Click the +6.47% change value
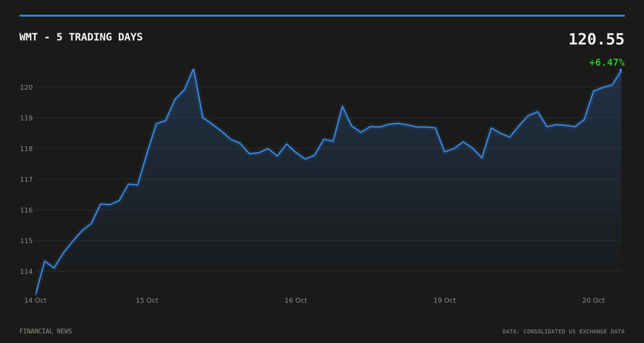 (607, 63)
